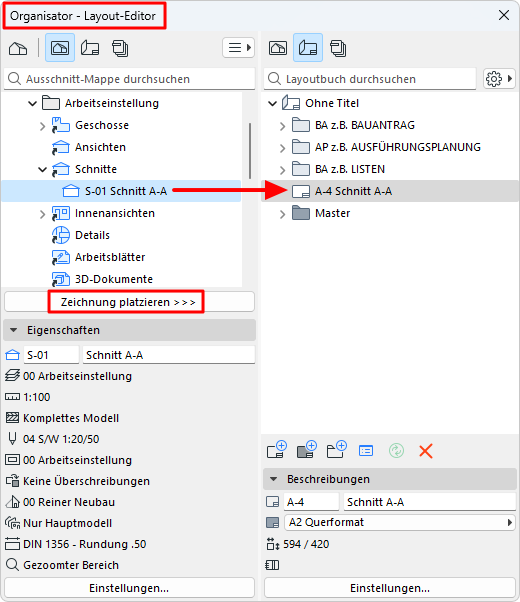This screenshot has height=602, width=520.
Task: Select the Master folder row
Action: tap(390, 213)
